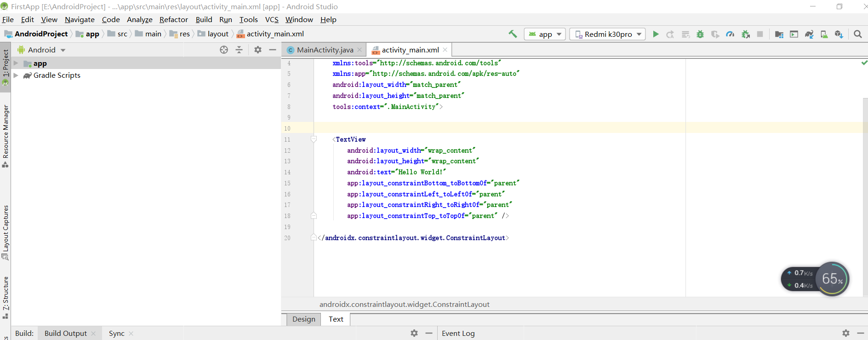Screen dimensions: 868x340
Task: Click the 65% network speed widget
Action: coord(832,279)
